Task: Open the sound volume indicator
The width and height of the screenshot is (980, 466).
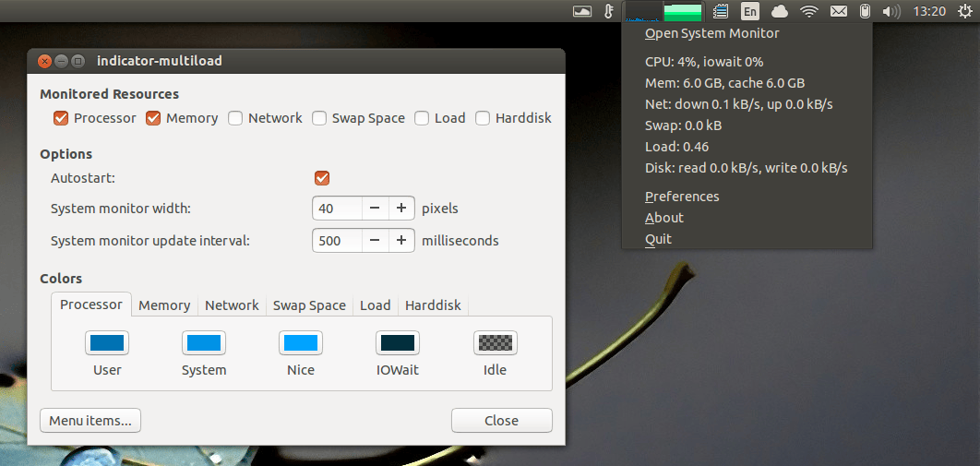Action: [890, 12]
